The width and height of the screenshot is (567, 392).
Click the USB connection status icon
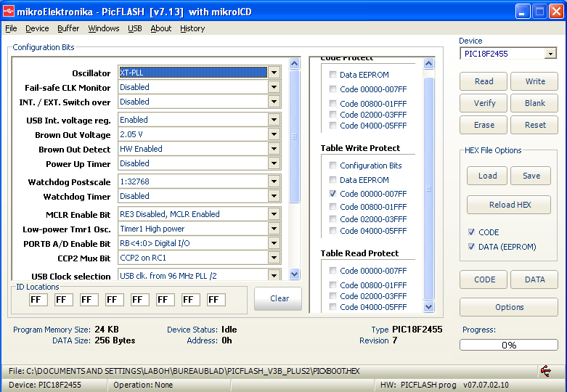(x=545, y=371)
